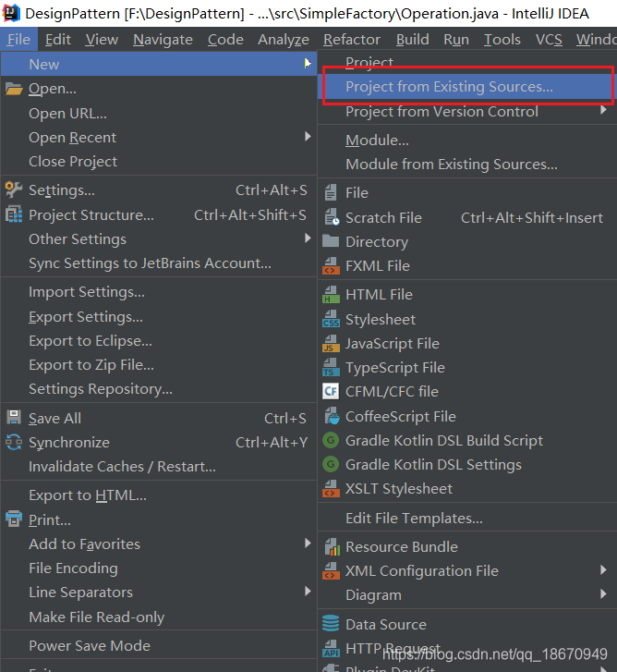Open the Refactor menu
Image resolution: width=617 pixels, height=672 pixels.
(x=352, y=40)
